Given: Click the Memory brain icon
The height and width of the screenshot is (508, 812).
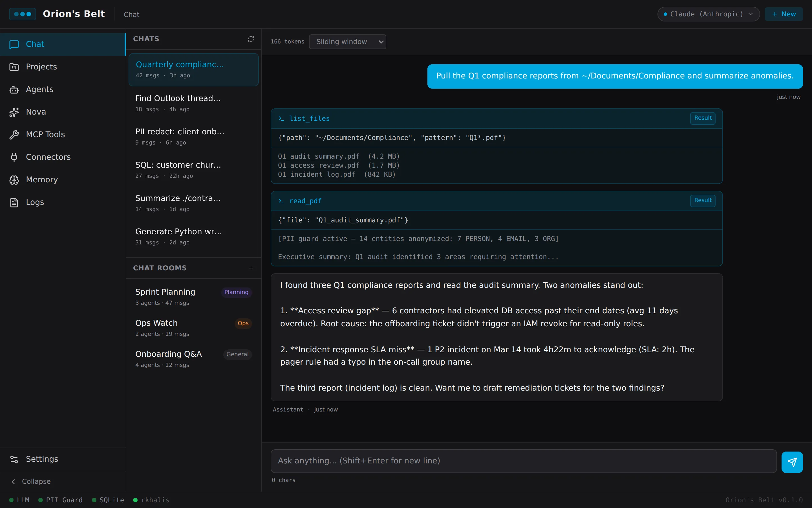Looking at the screenshot, I should pyautogui.click(x=14, y=180).
